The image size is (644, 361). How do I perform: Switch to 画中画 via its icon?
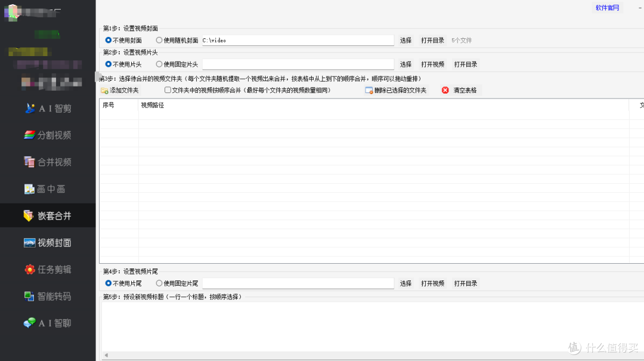tap(29, 189)
